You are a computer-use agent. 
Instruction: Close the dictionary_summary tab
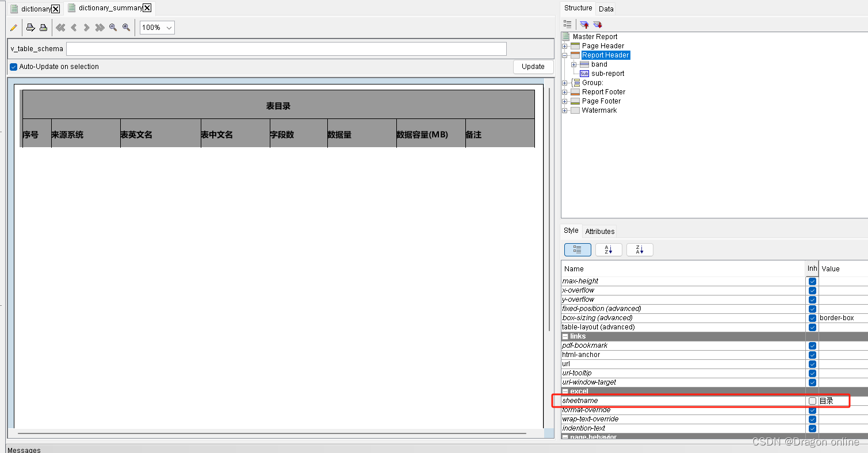click(147, 7)
